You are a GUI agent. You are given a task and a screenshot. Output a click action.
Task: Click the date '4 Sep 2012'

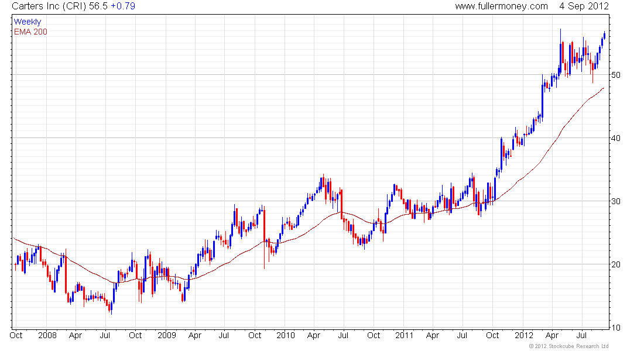(584, 6)
